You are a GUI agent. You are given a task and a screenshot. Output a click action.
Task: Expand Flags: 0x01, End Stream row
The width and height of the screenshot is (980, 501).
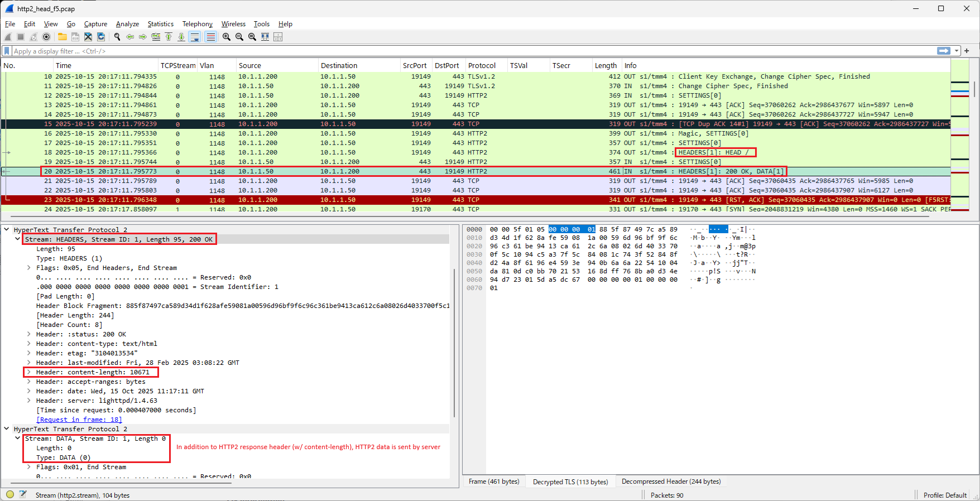coord(28,467)
